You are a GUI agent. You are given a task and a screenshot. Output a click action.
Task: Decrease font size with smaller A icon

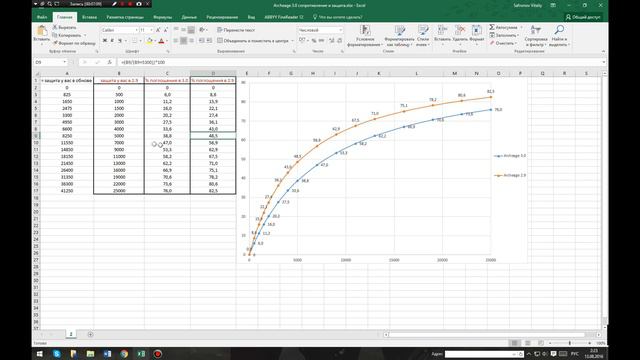click(x=165, y=30)
